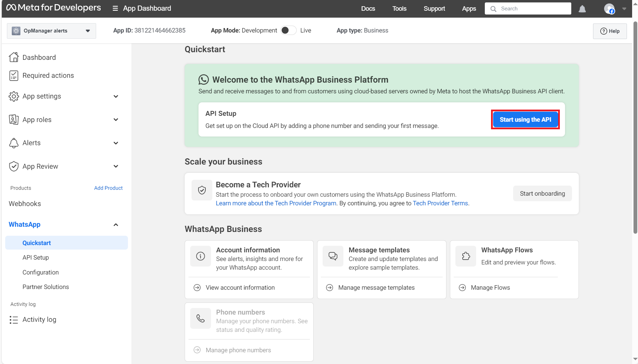The height and width of the screenshot is (364, 638).
Task: Click the vertical page scrollbar
Action: tap(635, 128)
